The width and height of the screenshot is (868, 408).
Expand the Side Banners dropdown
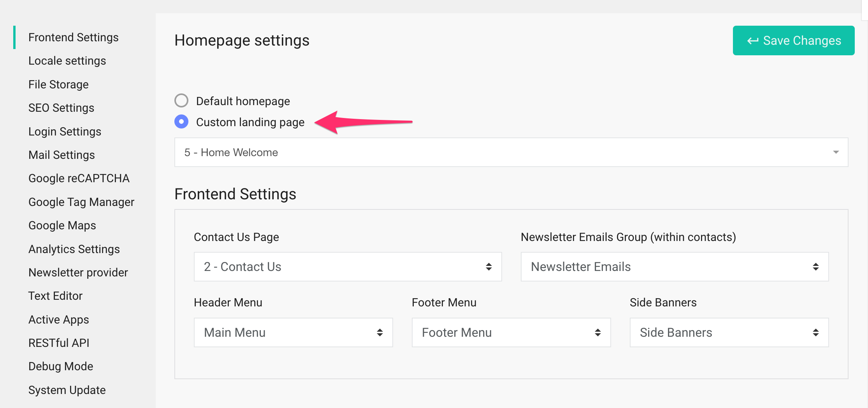tap(729, 332)
